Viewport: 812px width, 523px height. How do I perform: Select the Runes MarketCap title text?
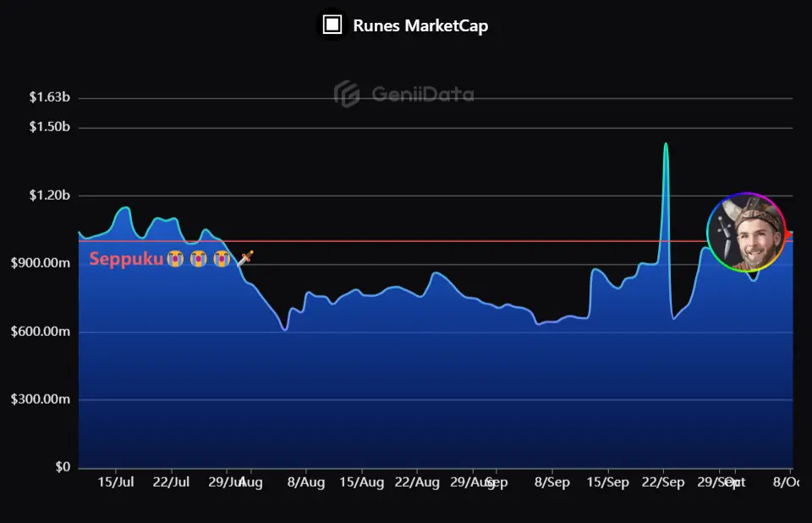pyautogui.click(x=420, y=25)
